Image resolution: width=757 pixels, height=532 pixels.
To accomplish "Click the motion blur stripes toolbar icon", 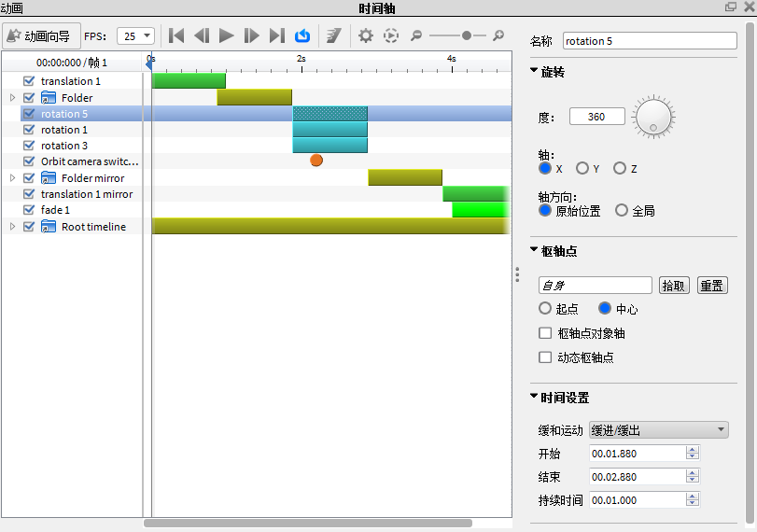I will pyautogui.click(x=333, y=35).
